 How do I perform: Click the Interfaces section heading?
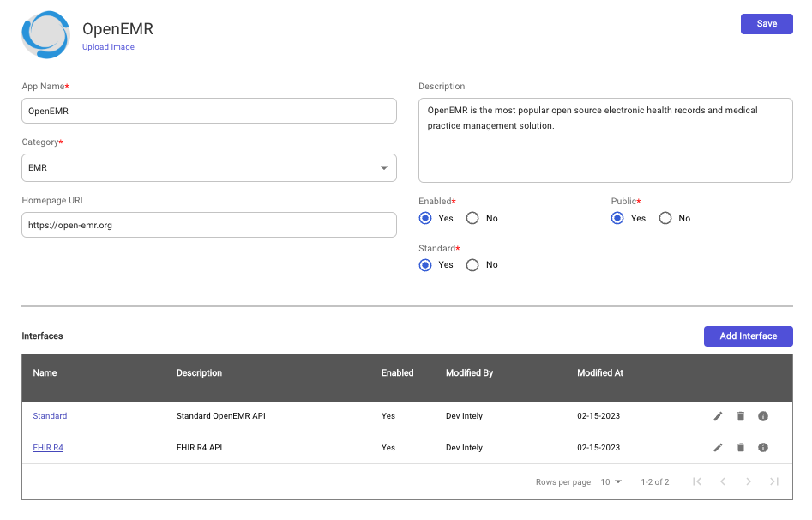coord(43,336)
